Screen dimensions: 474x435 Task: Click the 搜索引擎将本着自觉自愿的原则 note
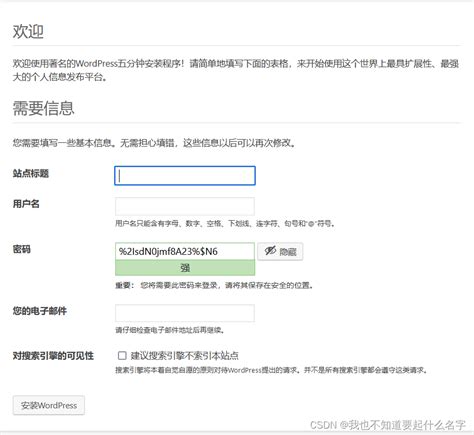272,370
